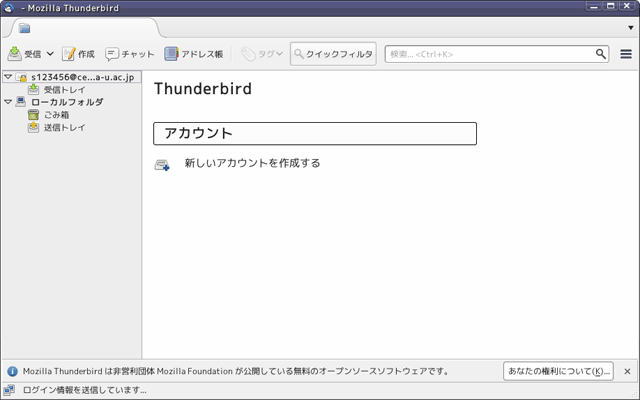Toggle the クイックフィルタ quick filter button
The height and width of the screenshot is (400, 640).
(x=333, y=54)
